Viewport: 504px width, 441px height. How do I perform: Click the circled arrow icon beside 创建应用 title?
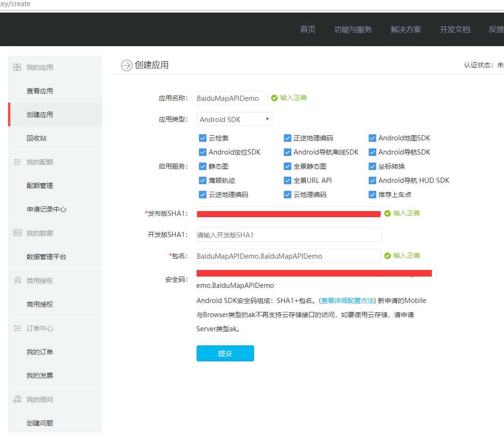click(x=127, y=65)
